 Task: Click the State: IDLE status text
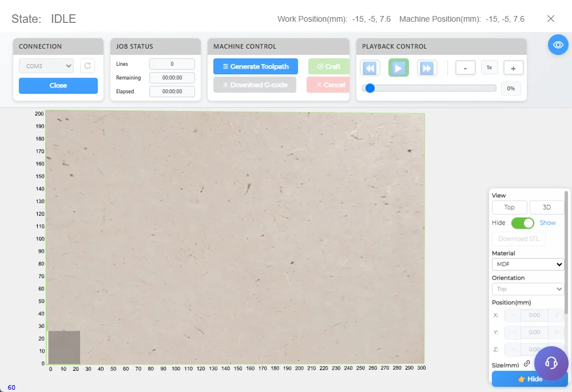pyautogui.click(x=44, y=19)
